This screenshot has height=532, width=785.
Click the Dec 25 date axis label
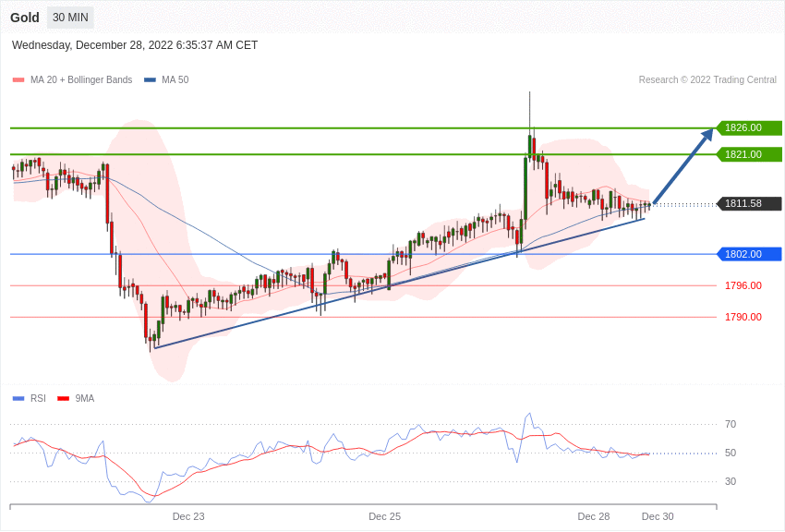[x=384, y=516]
